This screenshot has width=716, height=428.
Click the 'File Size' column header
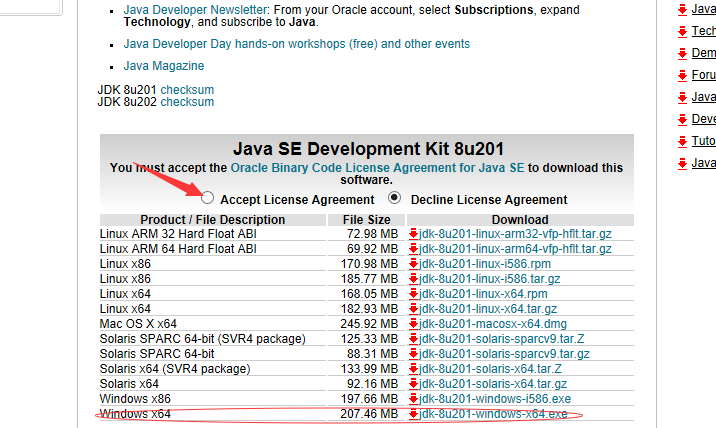367,220
